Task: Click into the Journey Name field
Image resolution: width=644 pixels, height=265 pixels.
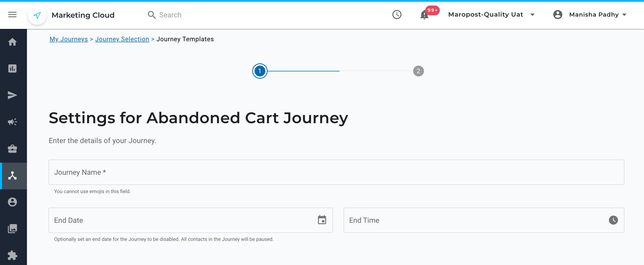Action: coord(336,172)
